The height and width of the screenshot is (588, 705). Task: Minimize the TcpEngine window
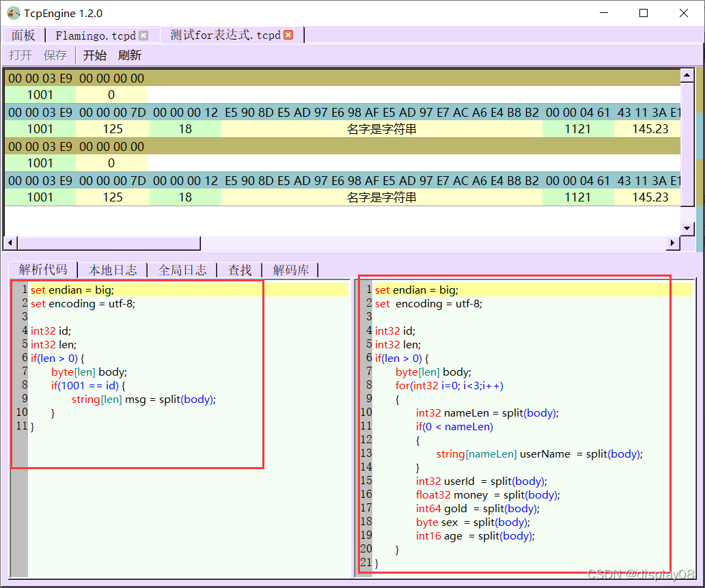[604, 13]
